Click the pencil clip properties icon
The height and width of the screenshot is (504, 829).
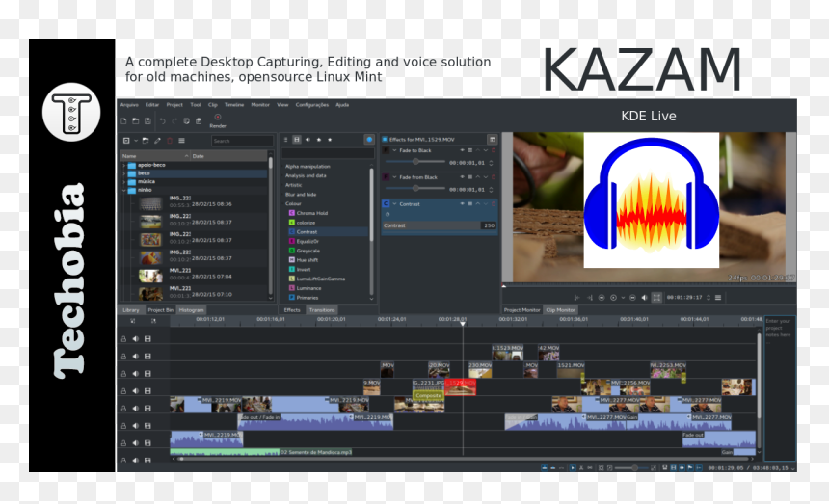[x=157, y=141]
